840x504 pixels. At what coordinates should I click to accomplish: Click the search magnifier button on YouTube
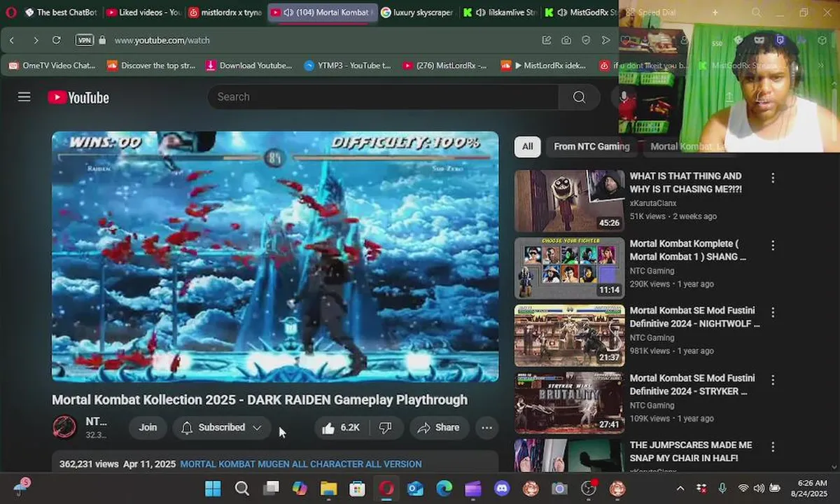579,97
